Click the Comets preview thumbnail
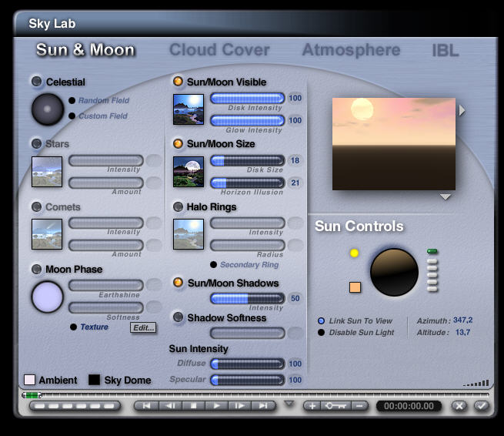The height and width of the screenshot is (436, 504). click(47, 234)
